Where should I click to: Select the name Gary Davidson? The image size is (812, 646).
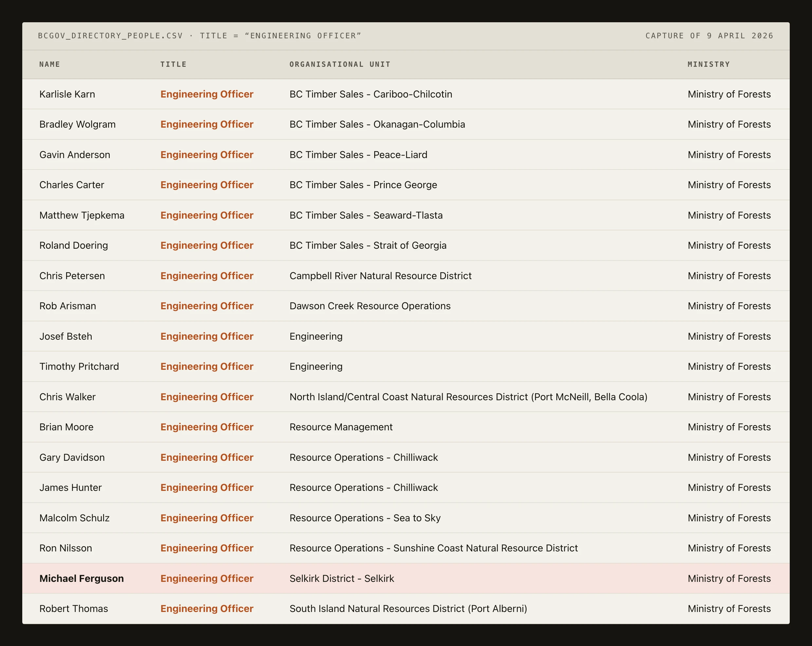pyautogui.click(x=72, y=458)
